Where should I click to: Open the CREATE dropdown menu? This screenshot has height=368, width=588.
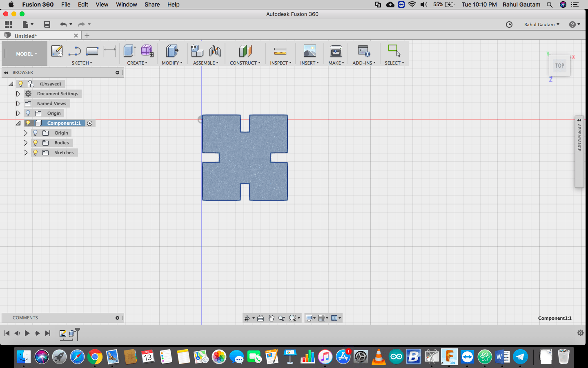click(137, 63)
